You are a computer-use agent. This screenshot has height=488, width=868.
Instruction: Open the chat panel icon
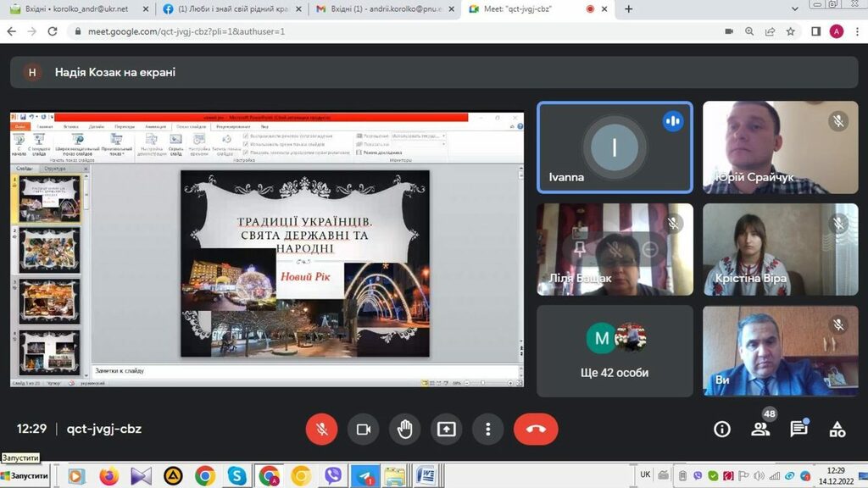pyautogui.click(x=798, y=429)
